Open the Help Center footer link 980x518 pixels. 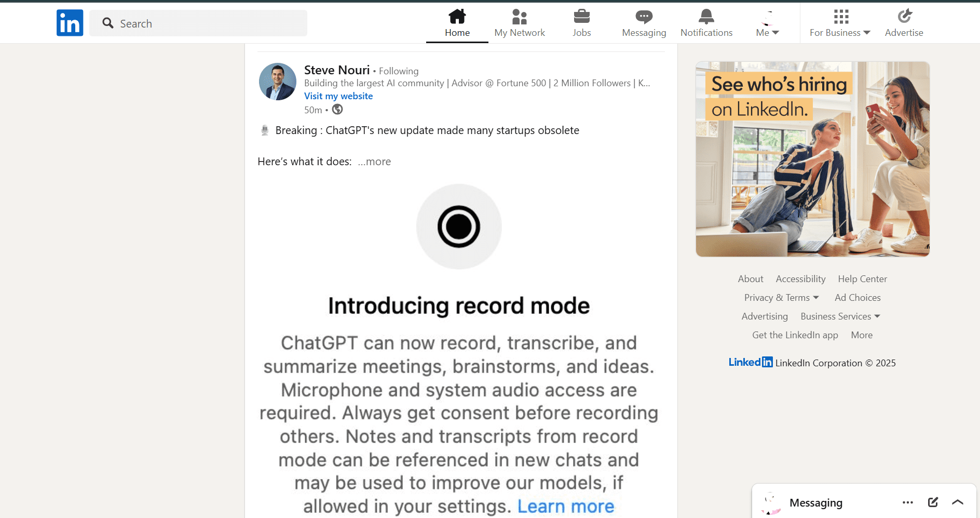[x=862, y=279]
